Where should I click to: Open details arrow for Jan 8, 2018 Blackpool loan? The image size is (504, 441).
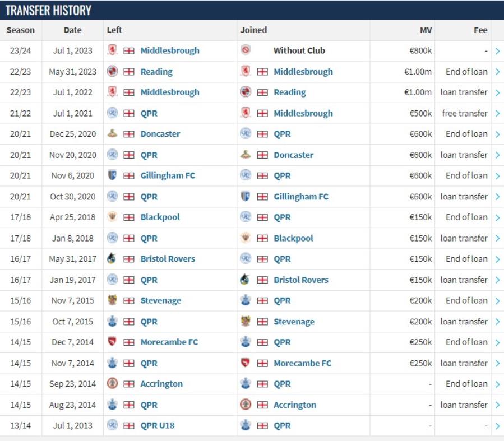click(x=498, y=238)
